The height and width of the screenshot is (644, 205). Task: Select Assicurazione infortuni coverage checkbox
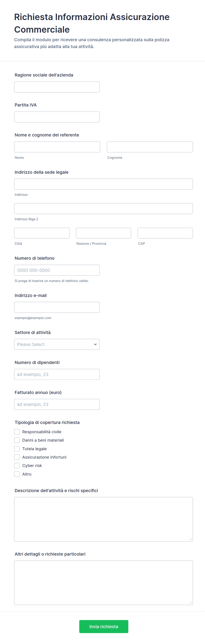click(17, 457)
